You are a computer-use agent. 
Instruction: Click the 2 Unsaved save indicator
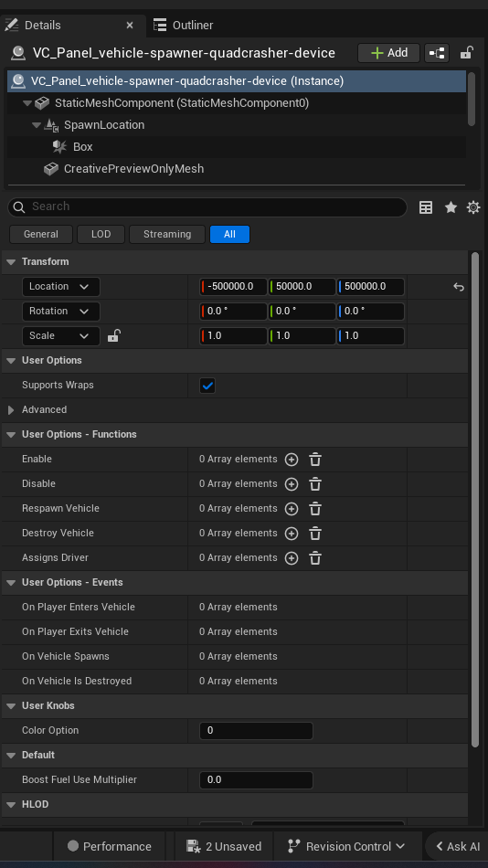coord(224,846)
